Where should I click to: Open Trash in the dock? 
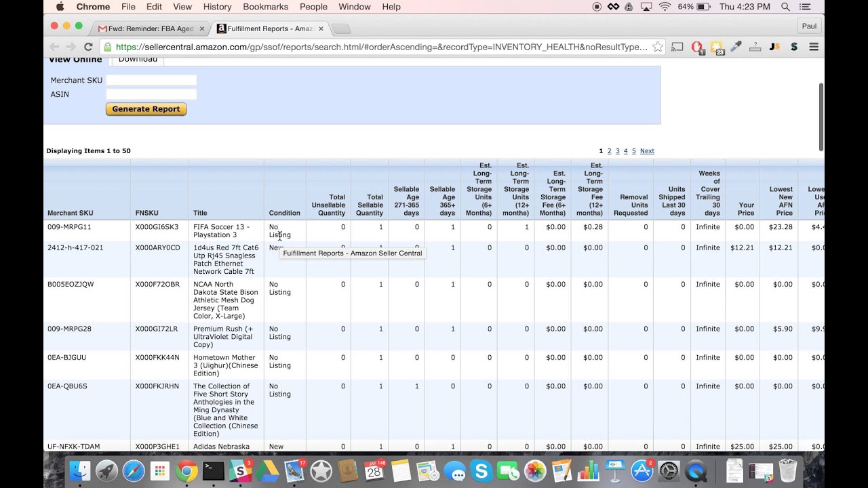[x=787, y=470]
